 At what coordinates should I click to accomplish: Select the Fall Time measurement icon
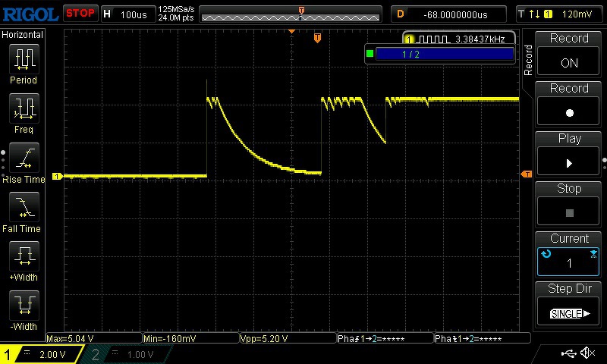tap(24, 207)
